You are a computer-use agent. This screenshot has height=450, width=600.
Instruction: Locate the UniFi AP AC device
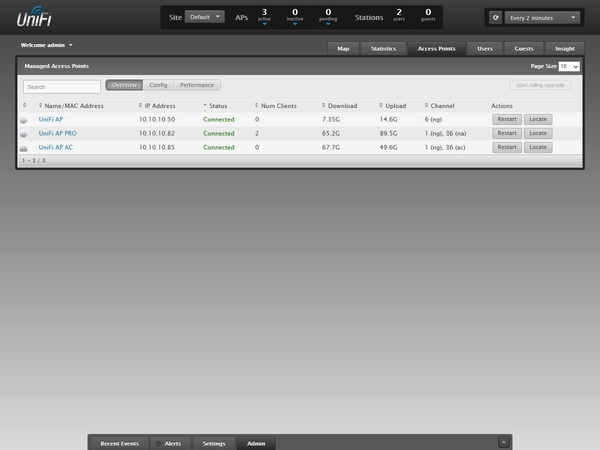click(538, 147)
